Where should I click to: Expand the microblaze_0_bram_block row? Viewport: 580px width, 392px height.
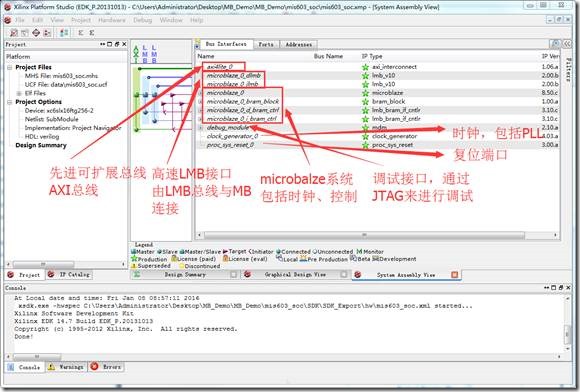click(x=200, y=102)
